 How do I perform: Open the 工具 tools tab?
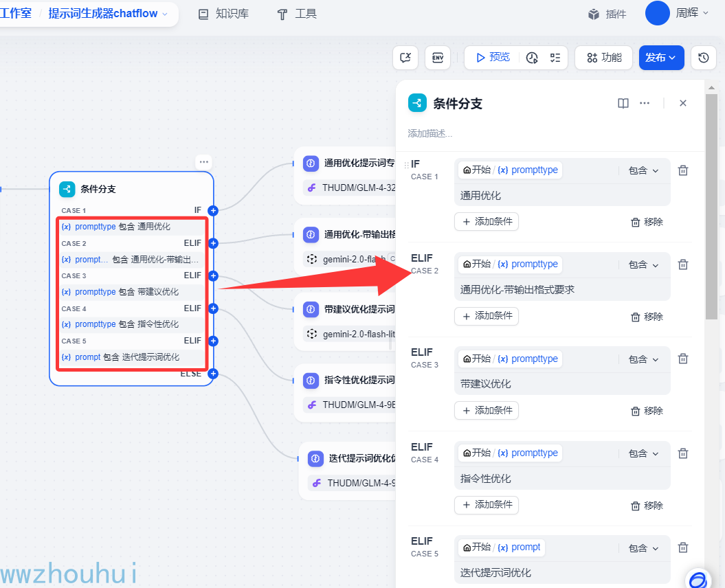pyautogui.click(x=297, y=14)
